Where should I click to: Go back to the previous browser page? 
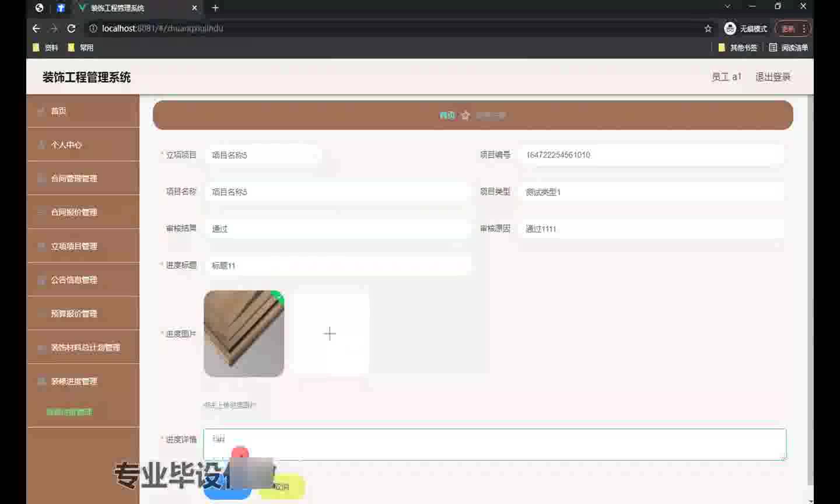(x=36, y=28)
